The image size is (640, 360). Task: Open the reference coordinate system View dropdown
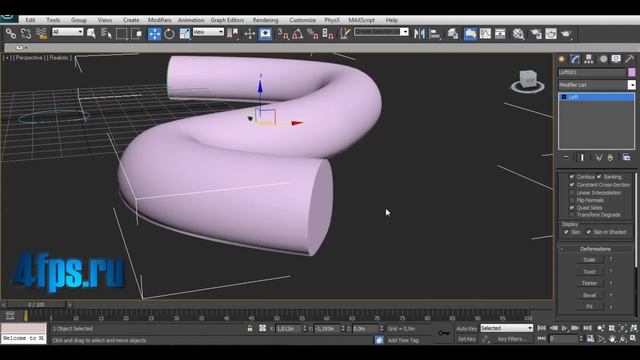(208, 31)
